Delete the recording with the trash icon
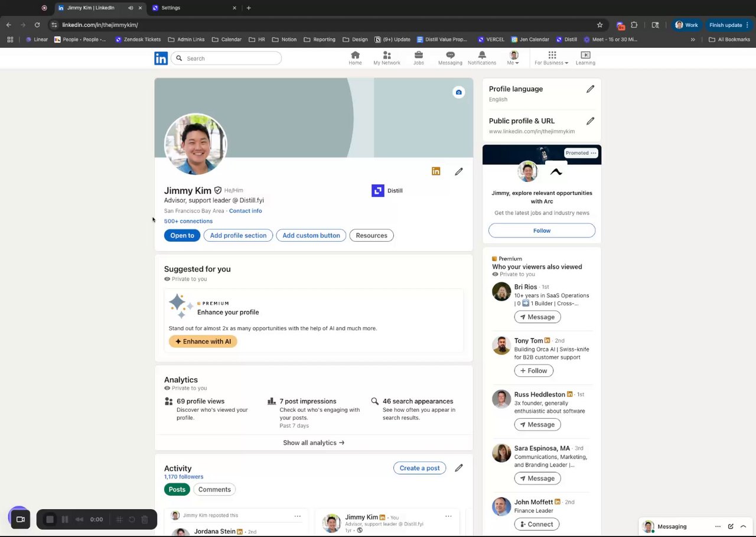Viewport: 756px width, 537px height. pyautogui.click(x=145, y=519)
